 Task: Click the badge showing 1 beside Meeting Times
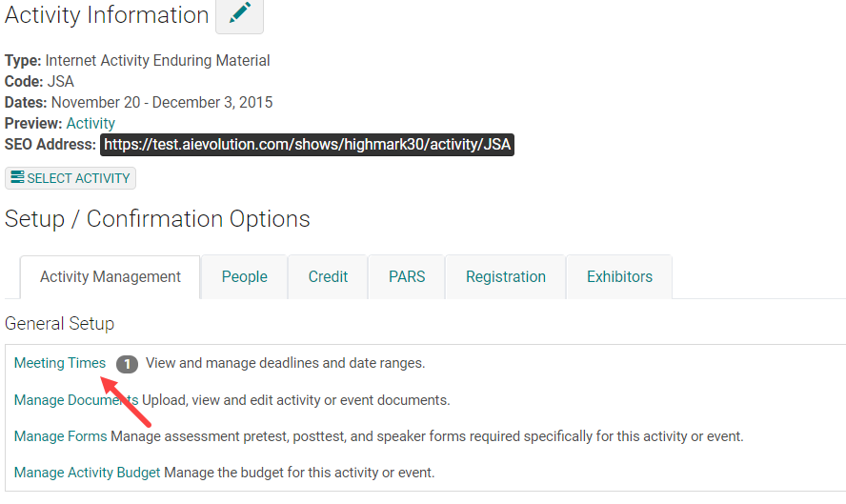pos(127,364)
